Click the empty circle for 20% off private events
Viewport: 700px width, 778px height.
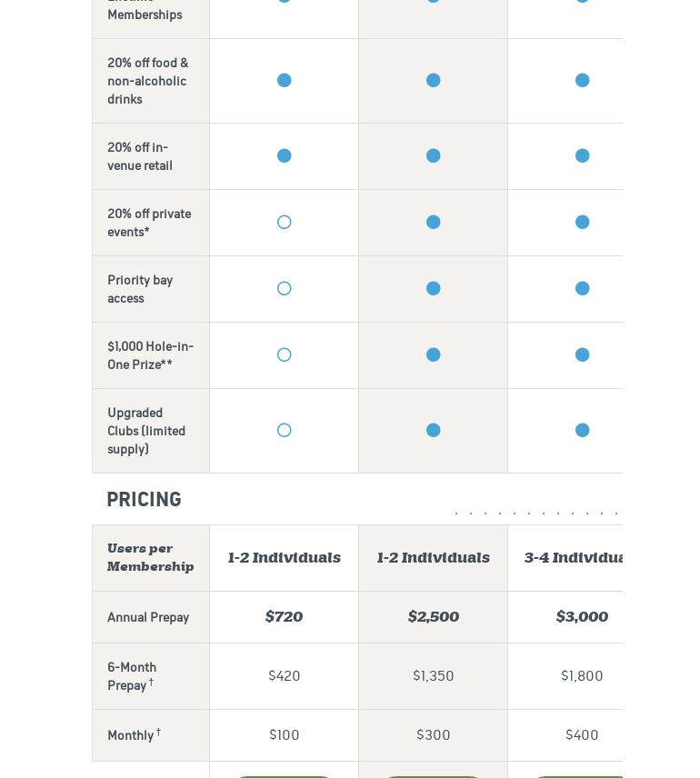pos(285,223)
